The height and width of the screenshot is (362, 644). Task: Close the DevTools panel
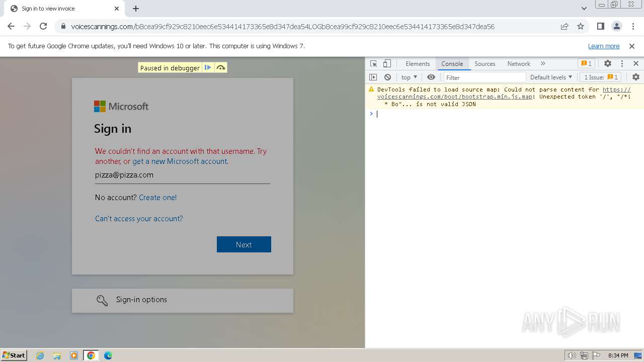636,64
